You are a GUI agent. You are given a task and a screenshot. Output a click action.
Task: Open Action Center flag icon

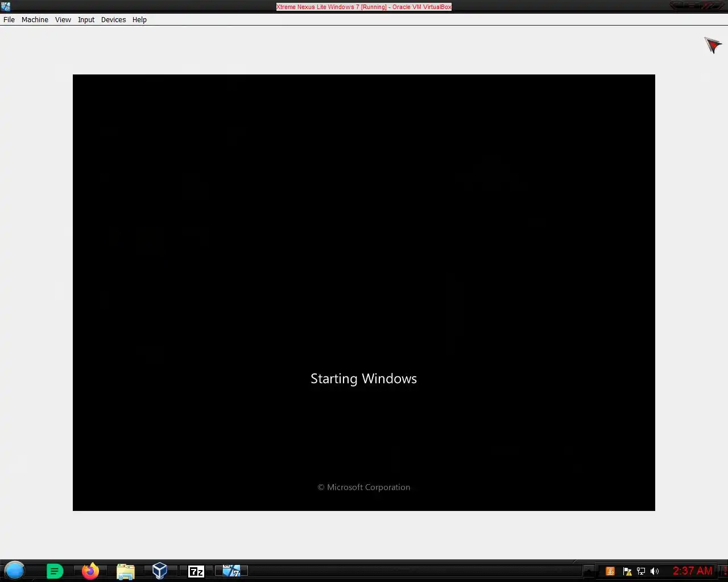(627, 571)
